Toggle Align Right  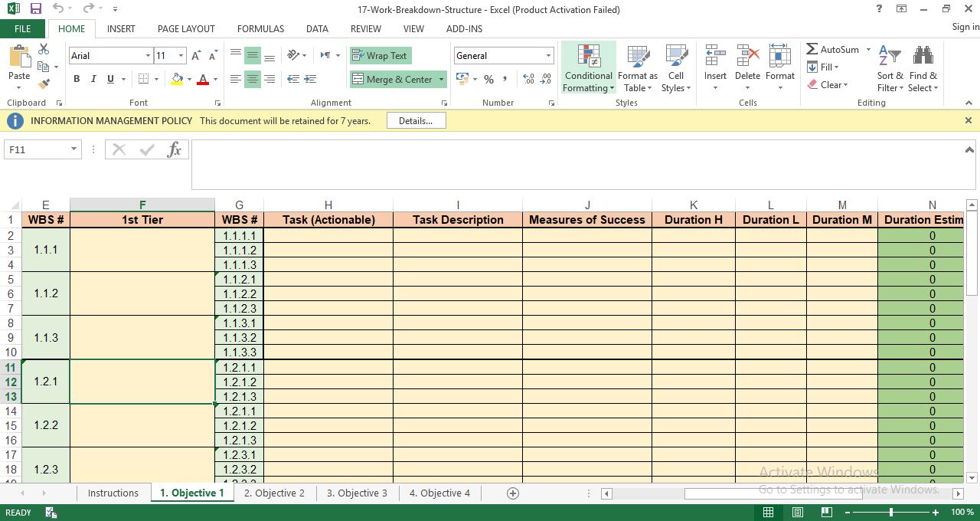[x=269, y=79]
